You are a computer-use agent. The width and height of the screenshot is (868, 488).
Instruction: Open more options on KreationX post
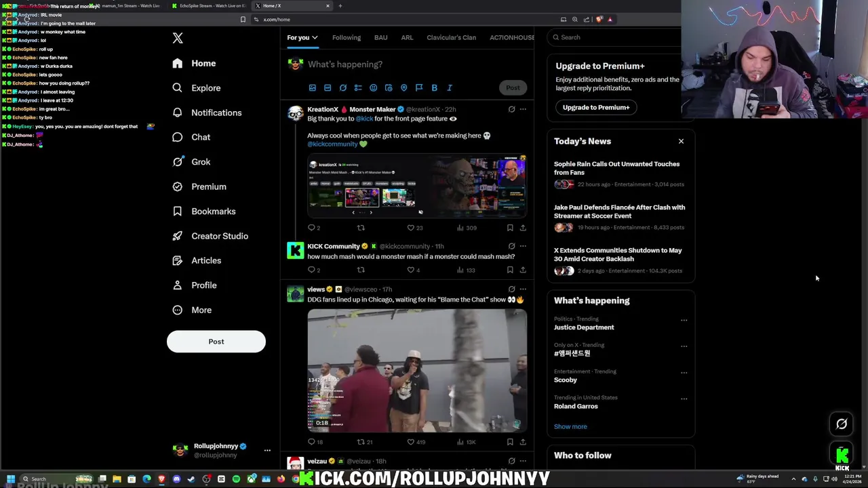(523, 109)
